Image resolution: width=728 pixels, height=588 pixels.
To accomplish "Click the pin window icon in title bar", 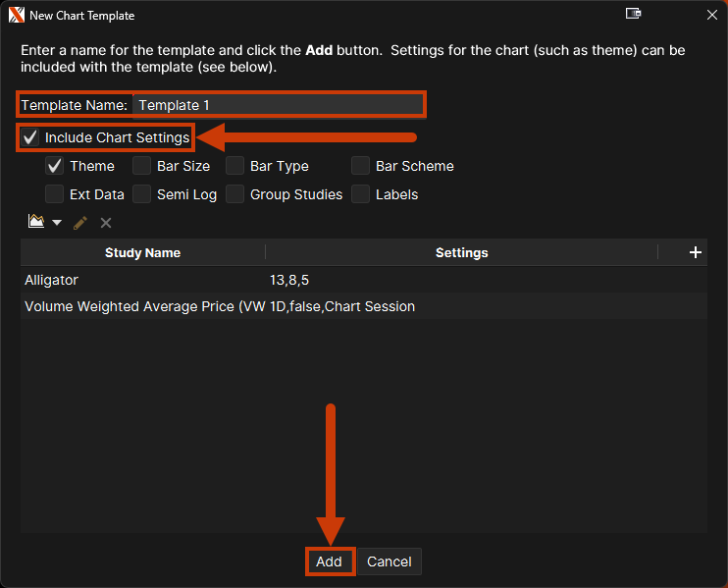I will [x=633, y=15].
